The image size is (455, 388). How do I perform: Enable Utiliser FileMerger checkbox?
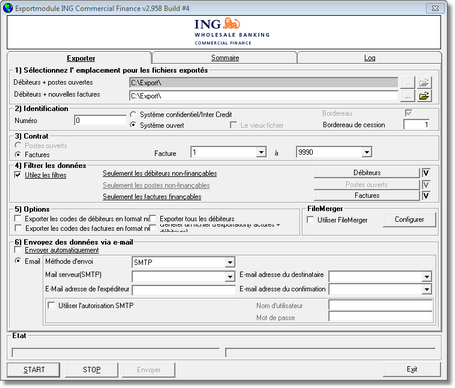pos(310,220)
